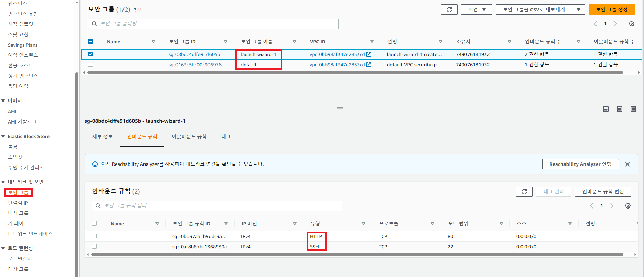Open external link for launch-wizard-1 VPC

(x=369, y=54)
